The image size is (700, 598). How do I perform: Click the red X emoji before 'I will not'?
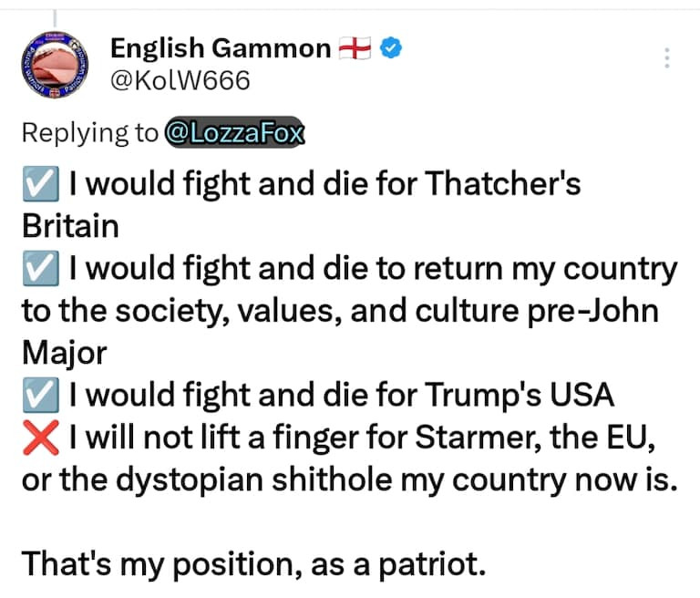coord(39,437)
